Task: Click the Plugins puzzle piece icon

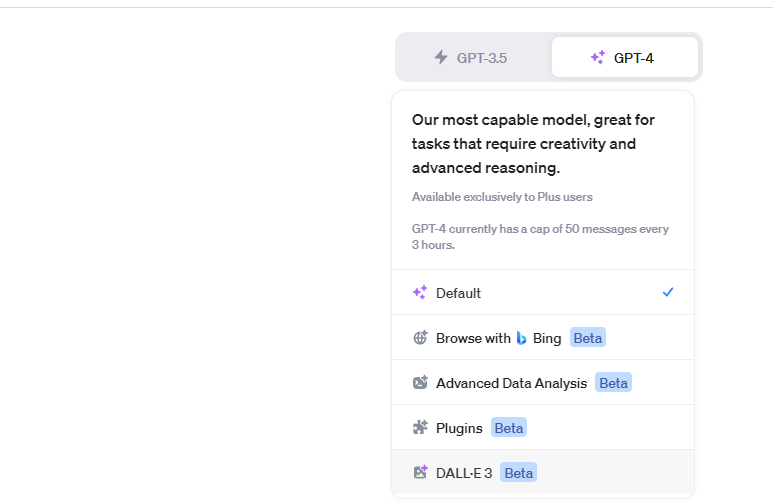Action: [x=420, y=428]
